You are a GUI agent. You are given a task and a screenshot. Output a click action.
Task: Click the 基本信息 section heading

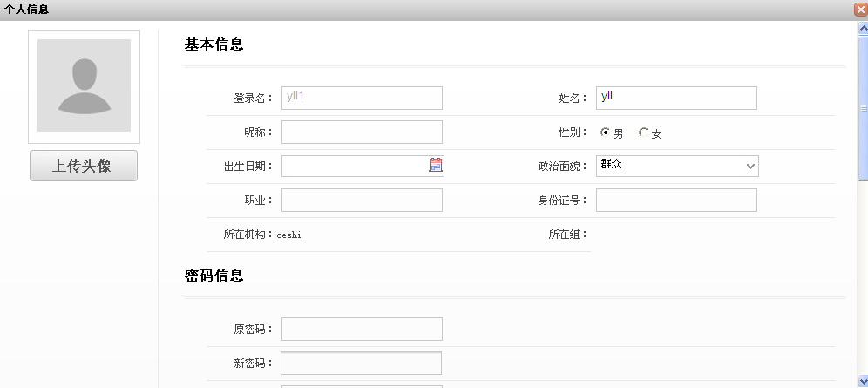click(x=214, y=45)
